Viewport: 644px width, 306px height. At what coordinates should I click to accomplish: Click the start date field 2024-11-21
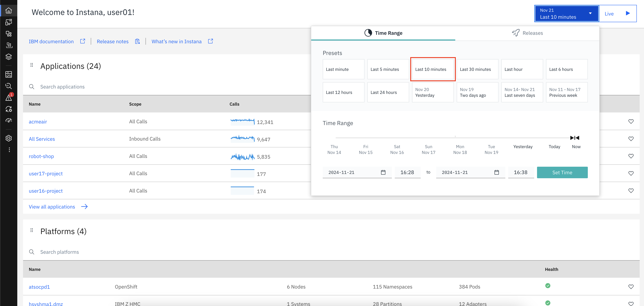pyautogui.click(x=357, y=172)
